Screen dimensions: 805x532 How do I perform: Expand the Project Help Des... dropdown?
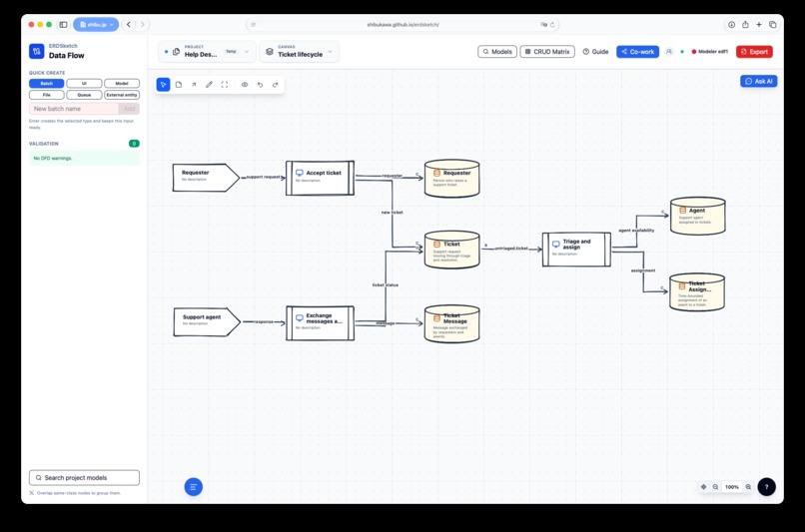click(207, 51)
